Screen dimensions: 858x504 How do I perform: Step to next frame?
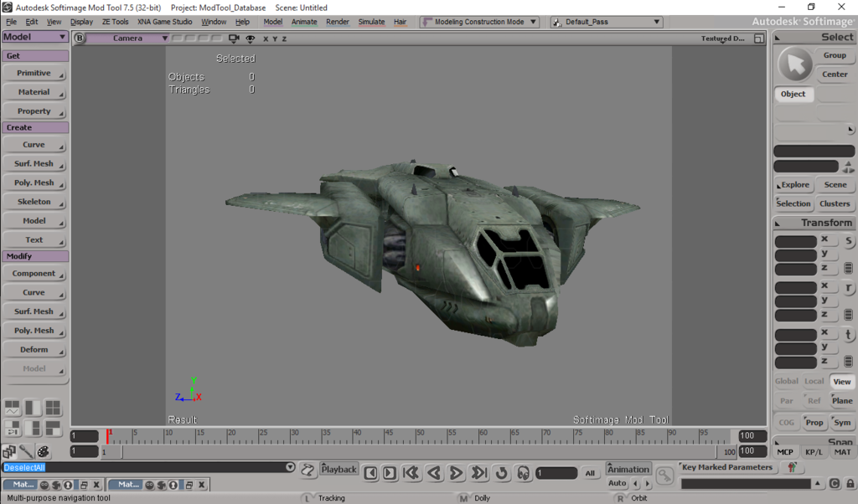(390, 473)
